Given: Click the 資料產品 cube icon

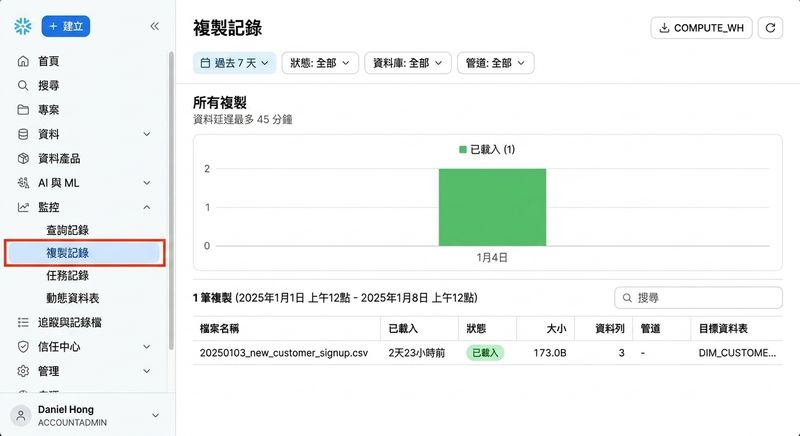Looking at the screenshot, I should coord(23,159).
